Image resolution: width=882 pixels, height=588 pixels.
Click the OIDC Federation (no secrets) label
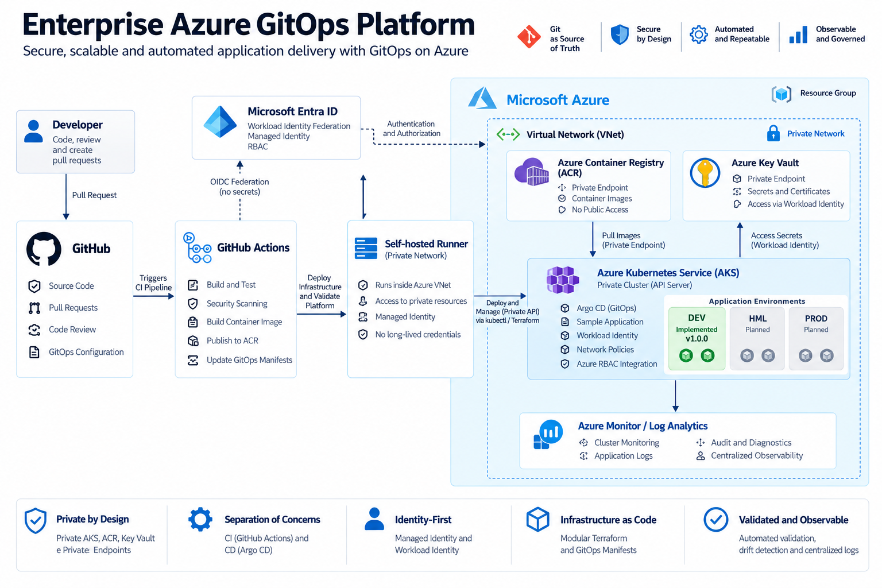point(239,187)
